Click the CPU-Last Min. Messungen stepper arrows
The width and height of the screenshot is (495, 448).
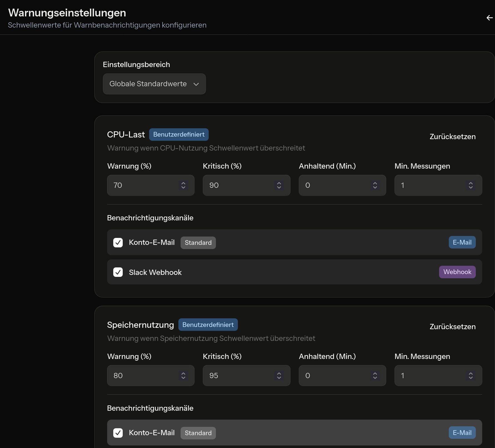tap(471, 185)
